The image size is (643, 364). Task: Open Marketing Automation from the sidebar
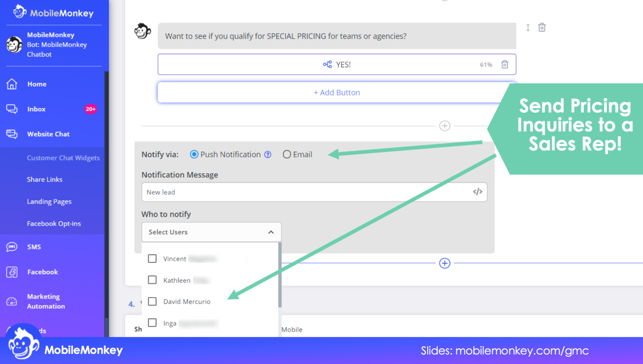click(x=44, y=301)
